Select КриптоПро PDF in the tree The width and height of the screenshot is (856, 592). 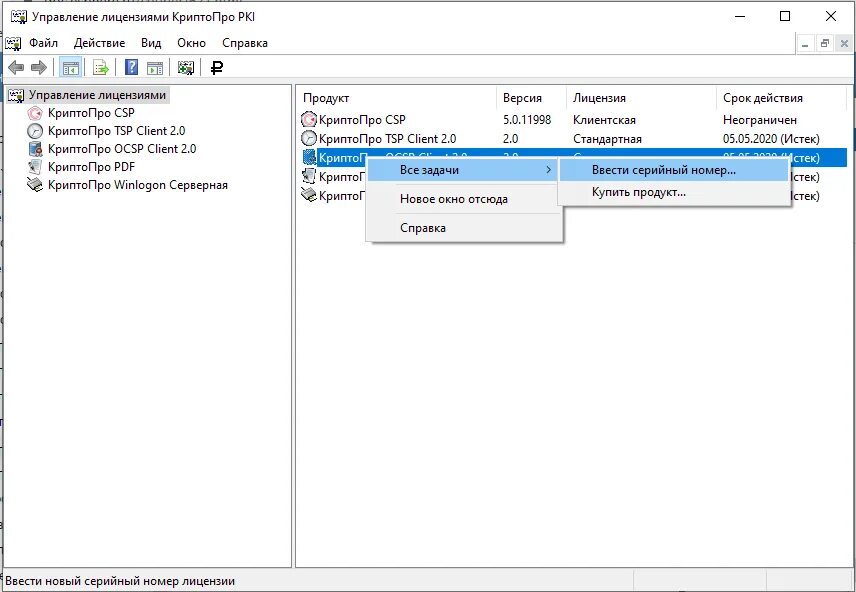pyautogui.click(x=91, y=167)
